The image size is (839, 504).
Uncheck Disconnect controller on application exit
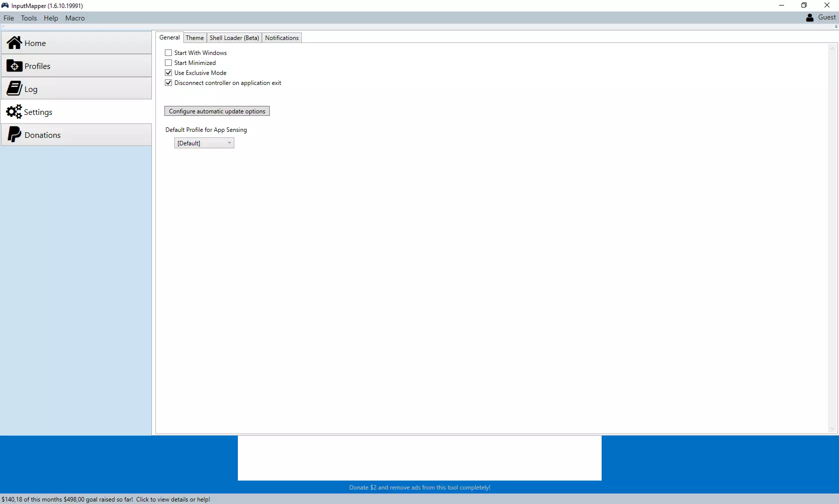point(168,83)
